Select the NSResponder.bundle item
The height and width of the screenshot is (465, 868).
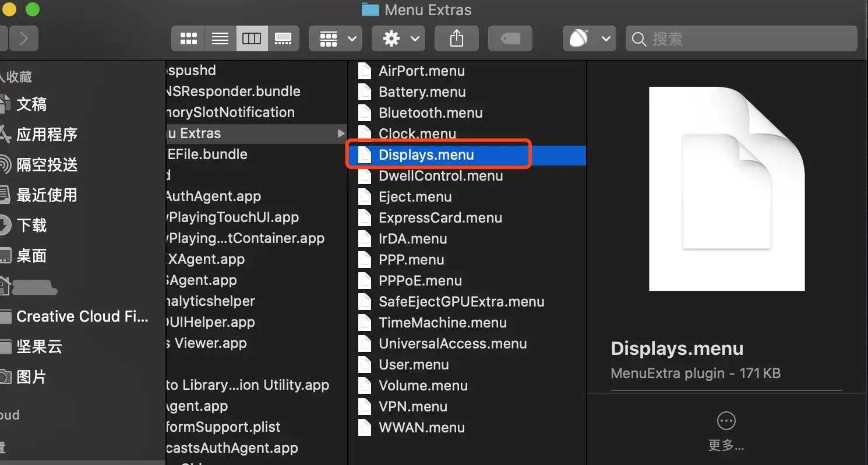click(x=234, y=91)
